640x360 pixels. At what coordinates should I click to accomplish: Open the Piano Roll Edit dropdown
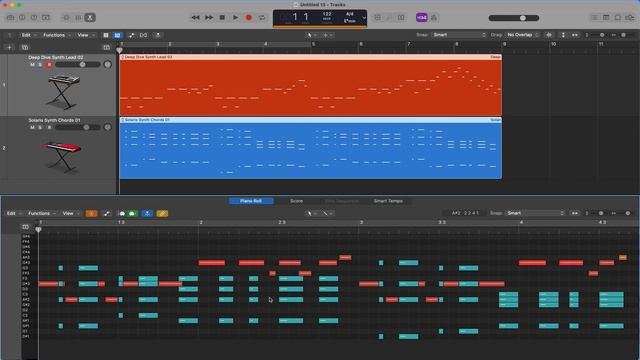[14, 213]
